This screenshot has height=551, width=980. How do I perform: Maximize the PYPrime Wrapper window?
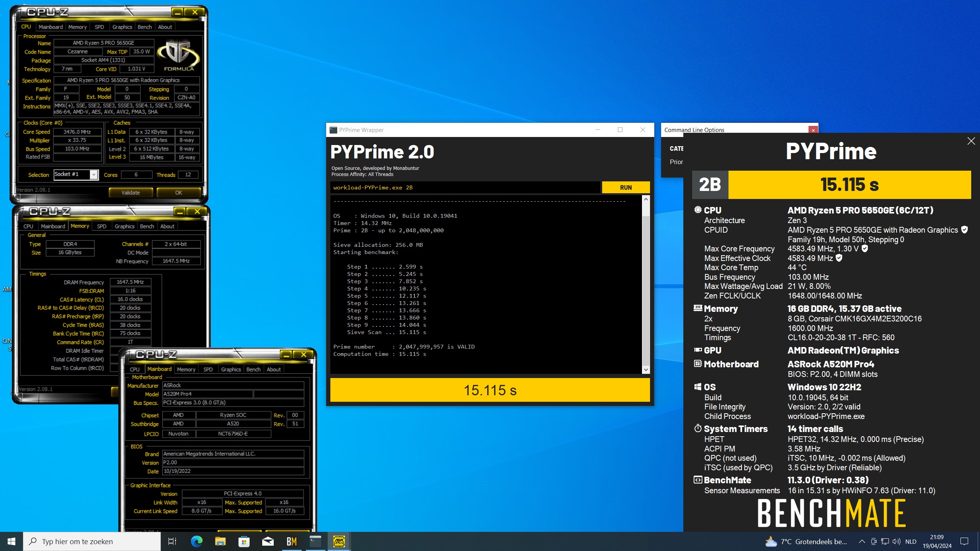(x=620, y=130)
